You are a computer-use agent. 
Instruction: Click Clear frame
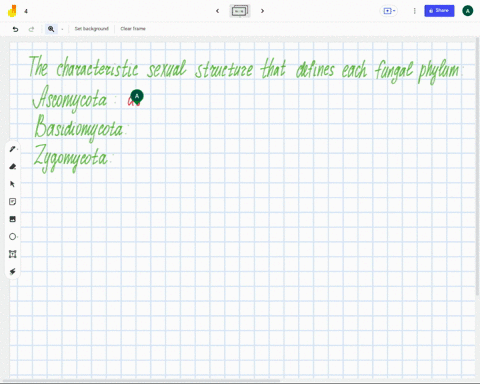click(x=133, y=29)
